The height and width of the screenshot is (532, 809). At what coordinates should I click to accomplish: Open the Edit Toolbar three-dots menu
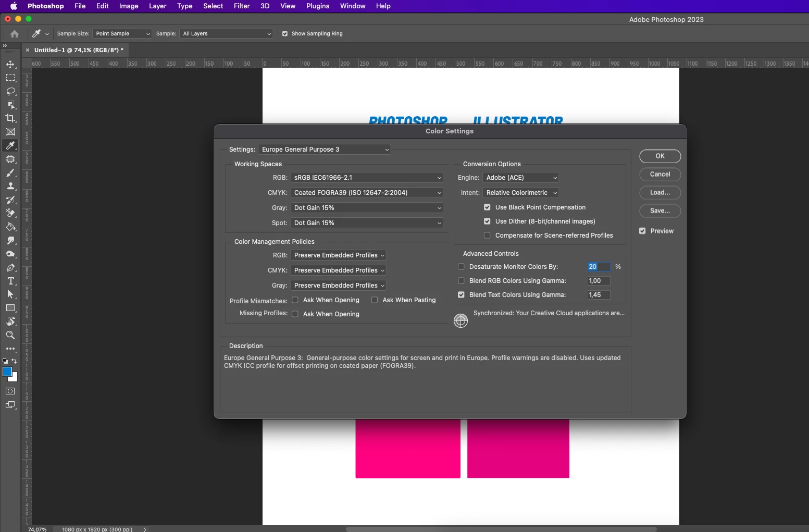coord(10,349)
